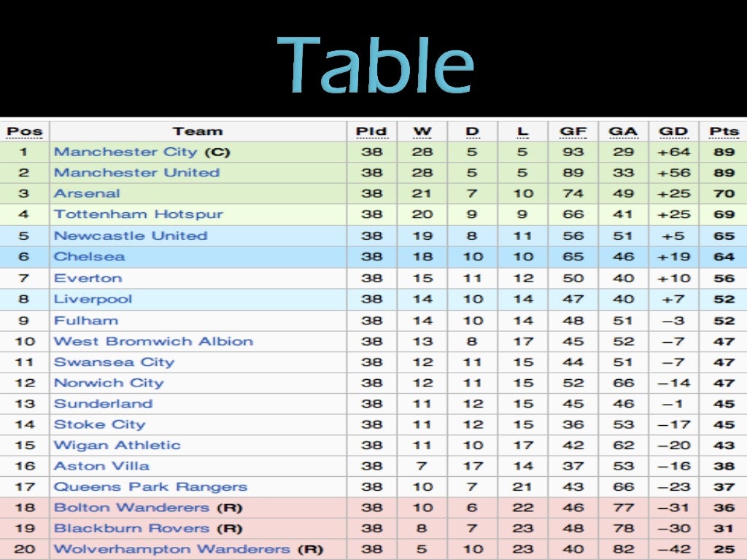Click Chelsea's +19 goal difference
This screenshot has height=560, width=747.
(x=673, y=257)
